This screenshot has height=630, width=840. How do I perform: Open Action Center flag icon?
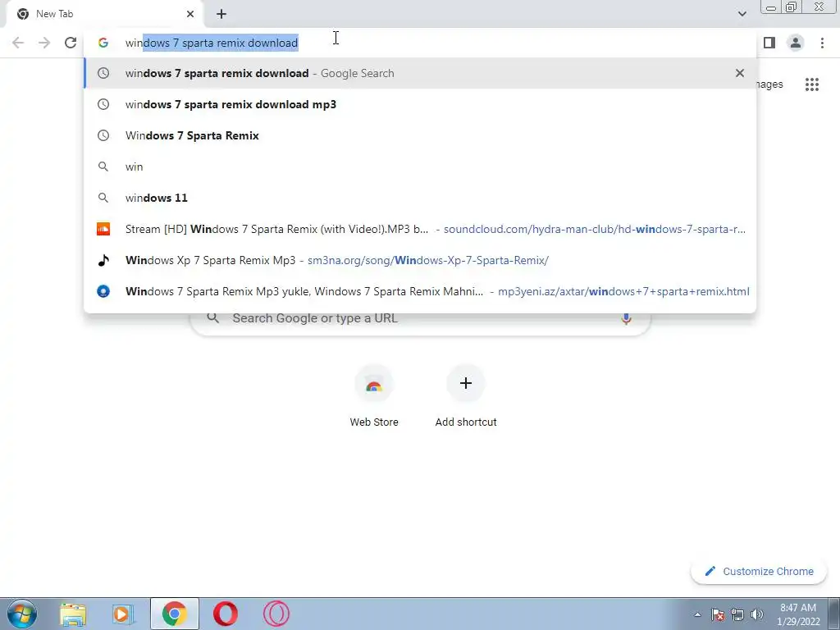tap(717, 614)
